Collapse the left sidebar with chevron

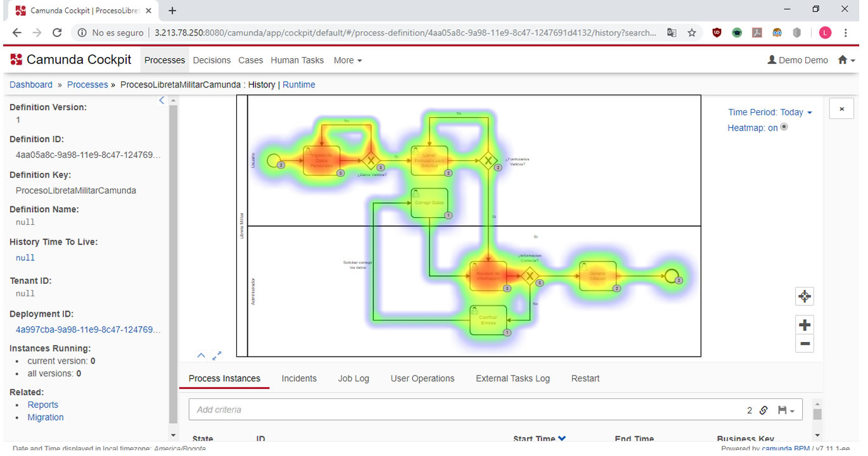(162, 100)
